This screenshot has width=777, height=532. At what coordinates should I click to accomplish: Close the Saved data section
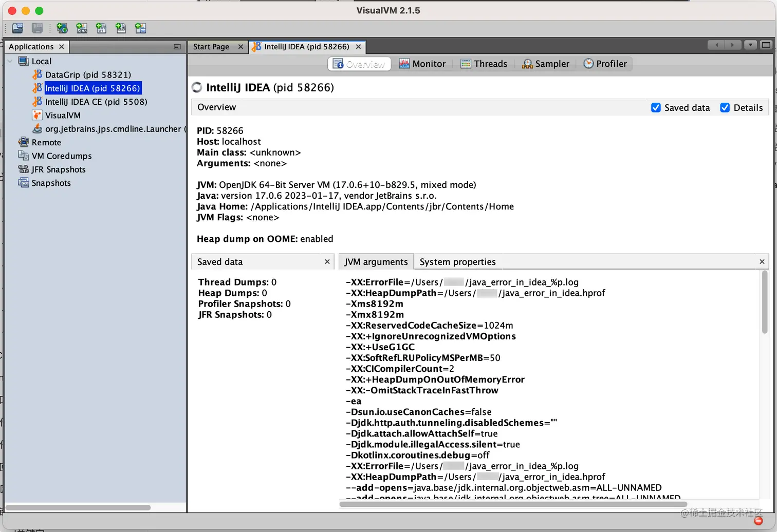[327, 262]
